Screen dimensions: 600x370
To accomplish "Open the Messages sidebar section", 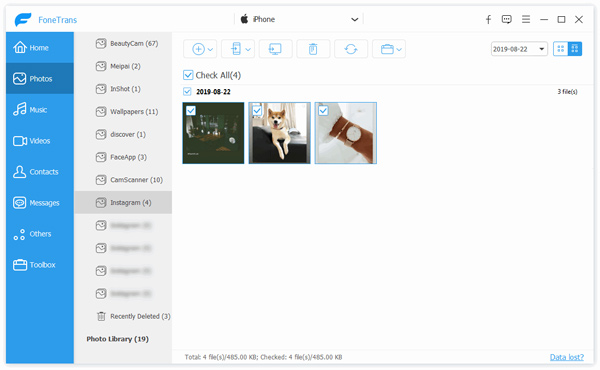I will point(40,202).
